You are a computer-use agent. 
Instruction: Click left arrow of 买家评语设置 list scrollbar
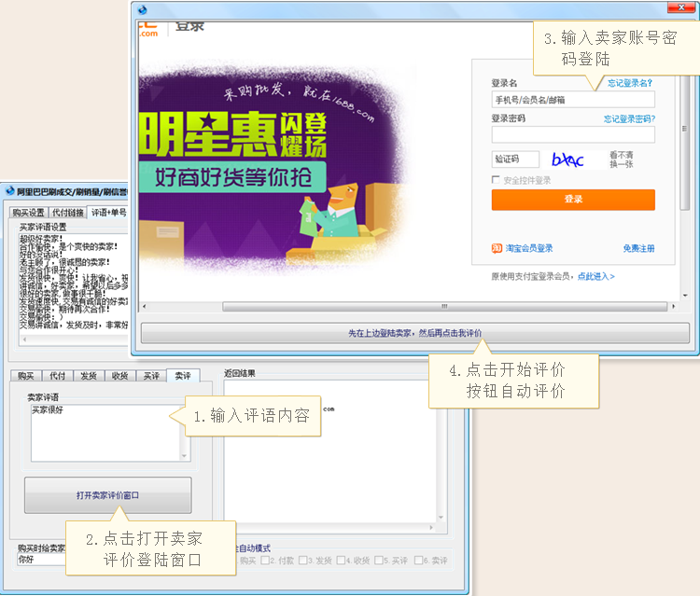(x=24, y=340)
